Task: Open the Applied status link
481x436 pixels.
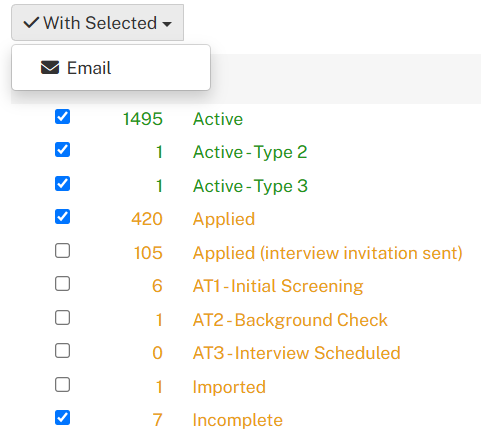Action: click(x=224, y=219)
